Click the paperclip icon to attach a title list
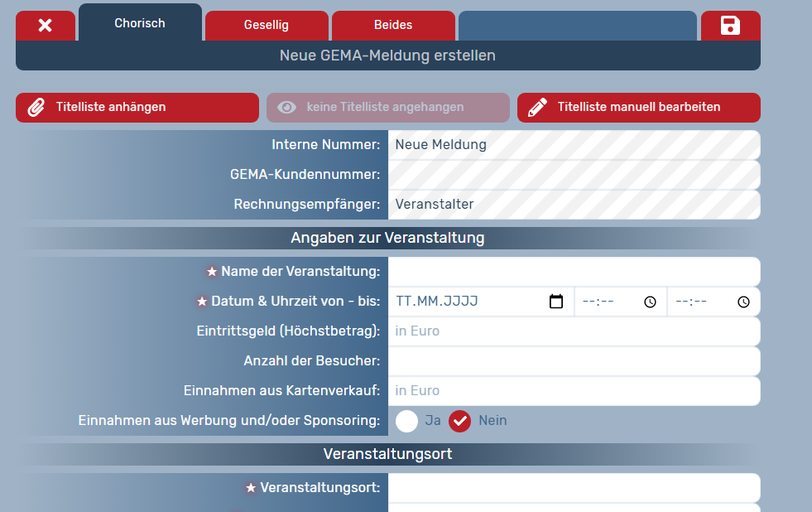Image resolution: width=812 pixels, height=512 pixels. pyautogui.click(x=36, y=108)
